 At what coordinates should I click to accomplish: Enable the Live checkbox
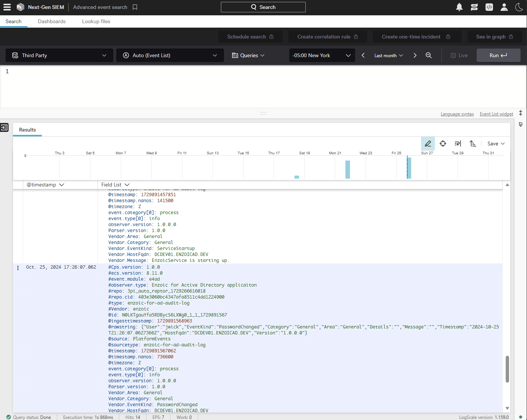coord(453,55)
